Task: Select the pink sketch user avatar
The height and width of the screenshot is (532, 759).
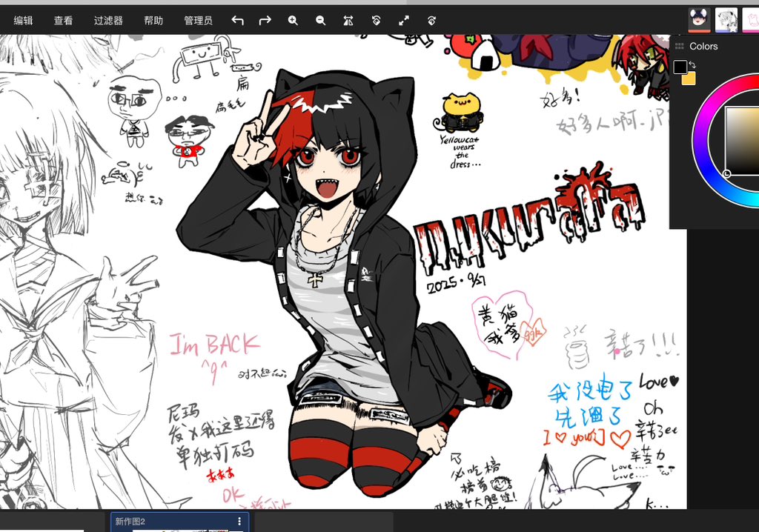Action: point(752,20)
